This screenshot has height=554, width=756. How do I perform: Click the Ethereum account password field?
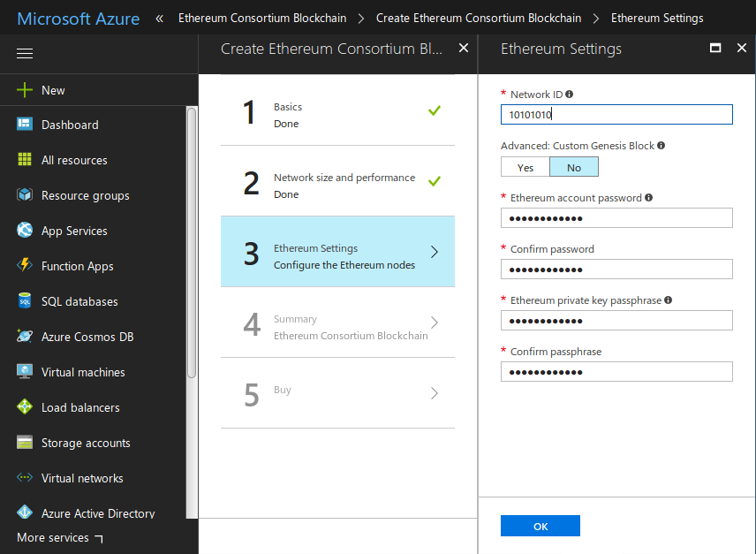tap(616, 218)
